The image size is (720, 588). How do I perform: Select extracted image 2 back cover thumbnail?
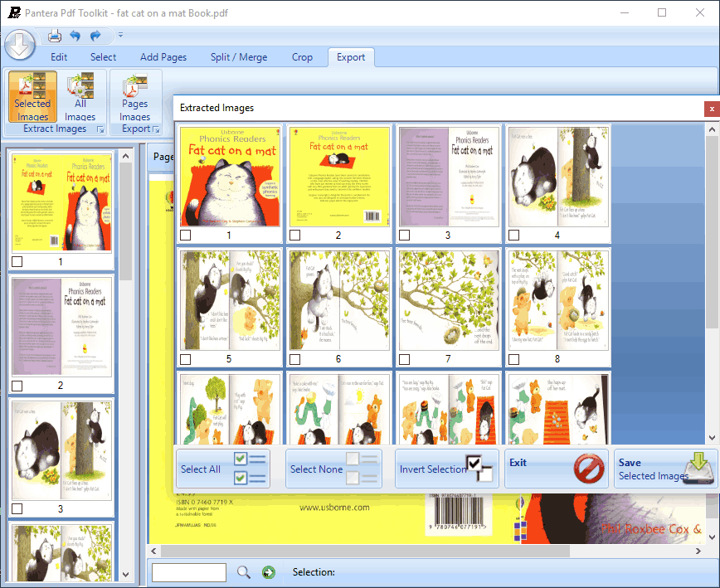339,177
